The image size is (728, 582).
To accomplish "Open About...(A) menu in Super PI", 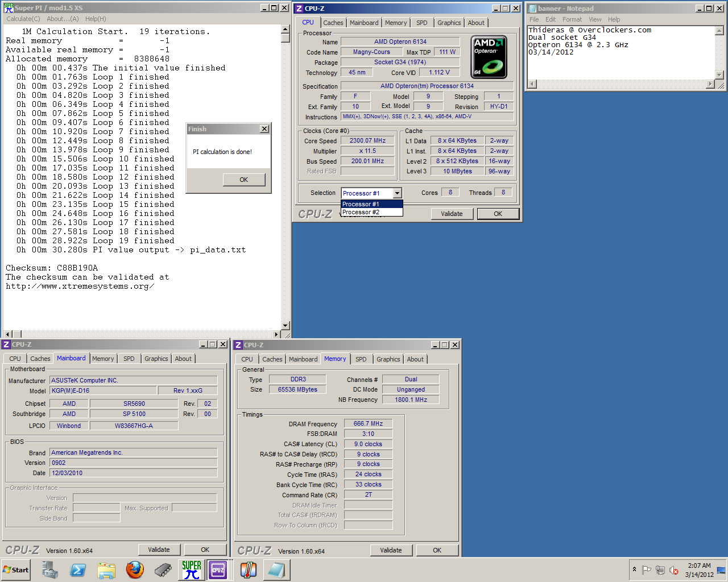I will 63,19.
